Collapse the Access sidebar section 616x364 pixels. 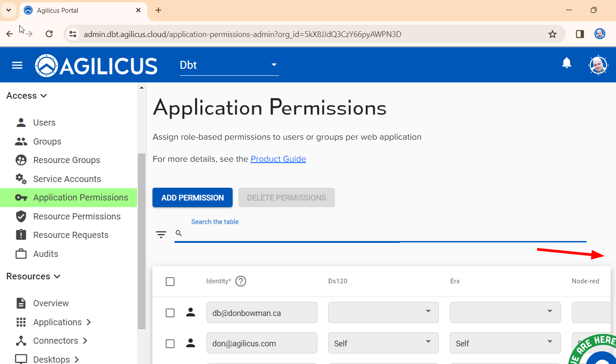click(26, 96)
